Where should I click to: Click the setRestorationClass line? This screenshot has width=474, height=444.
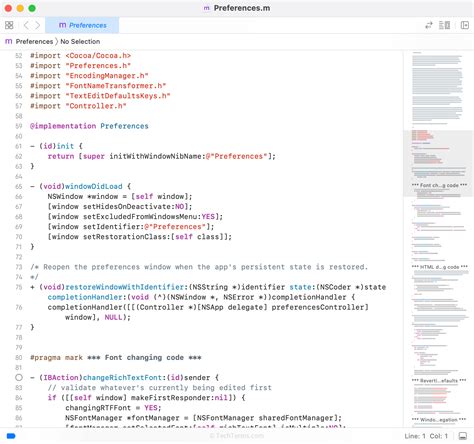[x=140, y=237]
